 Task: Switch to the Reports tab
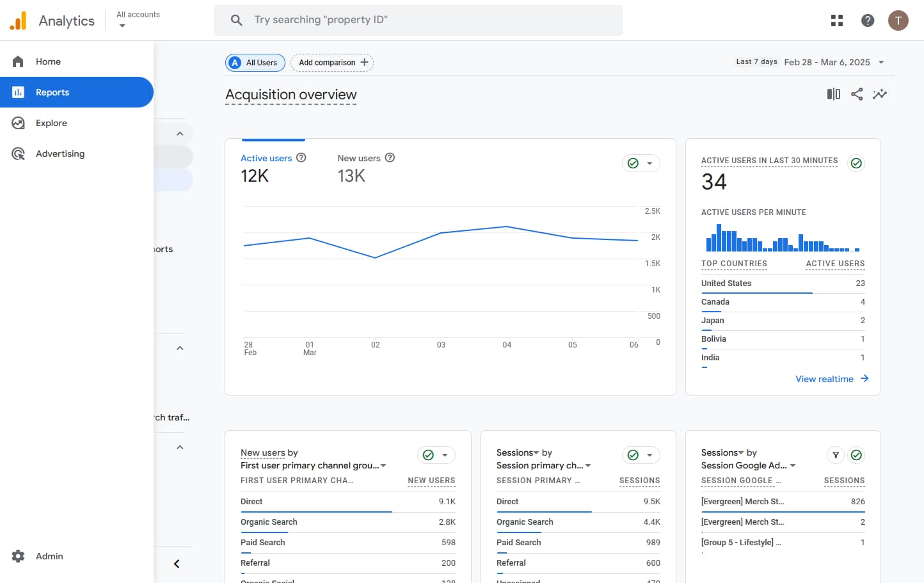[x=52, y=92]
